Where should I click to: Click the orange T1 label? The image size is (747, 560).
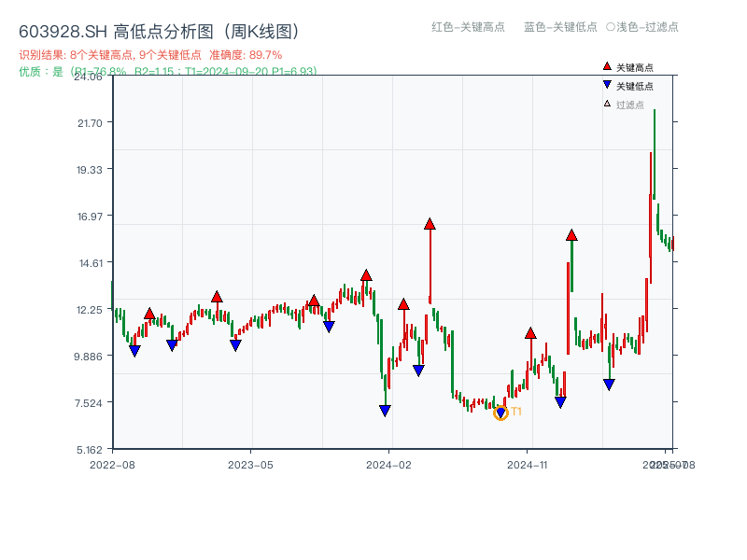click(516, 412)
